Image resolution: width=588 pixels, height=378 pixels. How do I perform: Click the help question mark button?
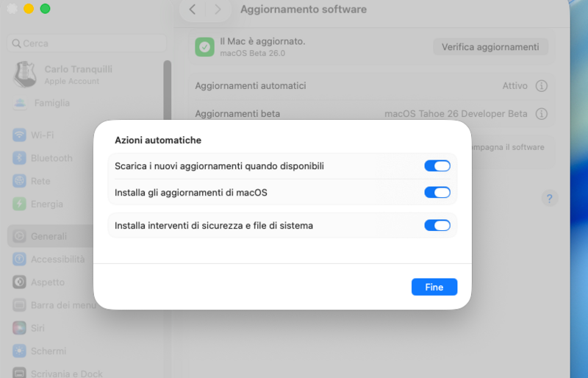(549, 198)
